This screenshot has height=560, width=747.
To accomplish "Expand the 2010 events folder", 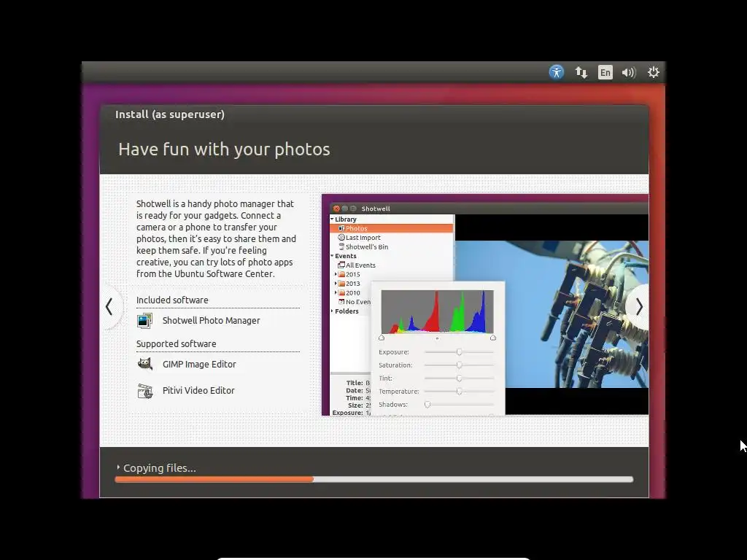I will tap(336, 292).
